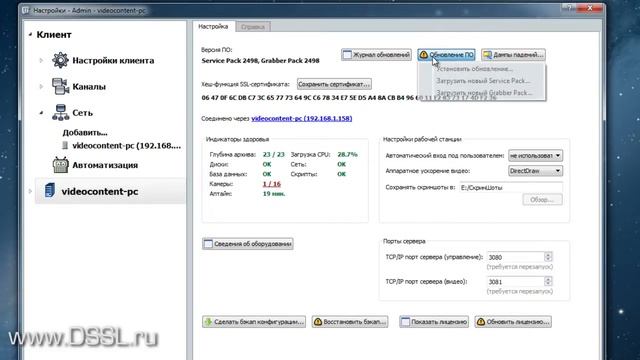Click the small server icon in the Сеть list
This screenshot has height=360, width=640.
pyautogui.click(x=65, y=146)
